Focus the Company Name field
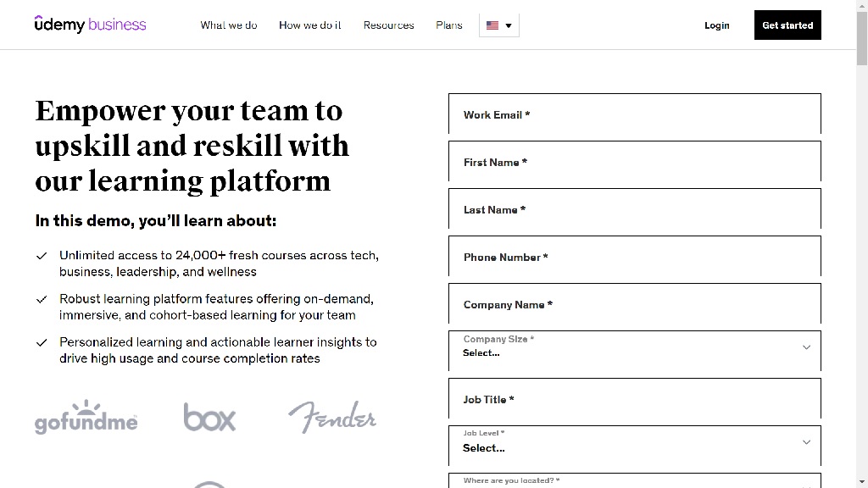The image size is (868, 488). click(634, 304)
